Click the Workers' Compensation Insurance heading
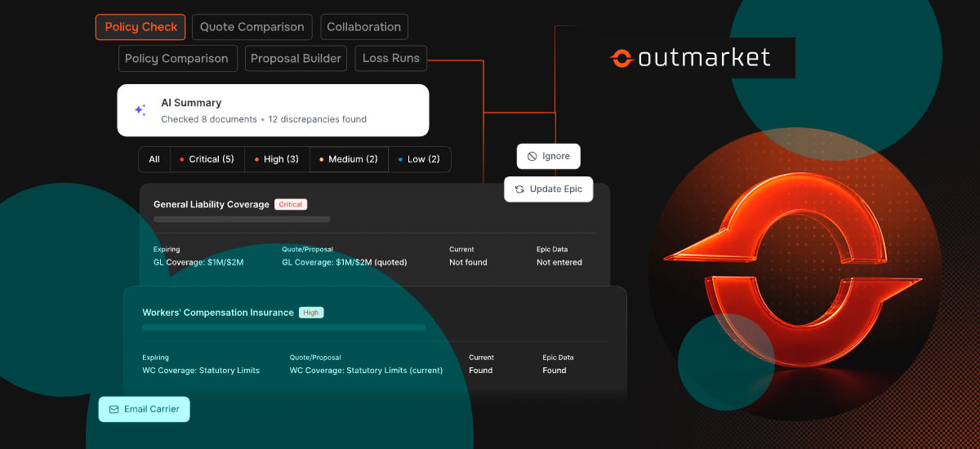The width and height of the screenshot is (980, 449). pyautogui.click(x=218, y=312)
